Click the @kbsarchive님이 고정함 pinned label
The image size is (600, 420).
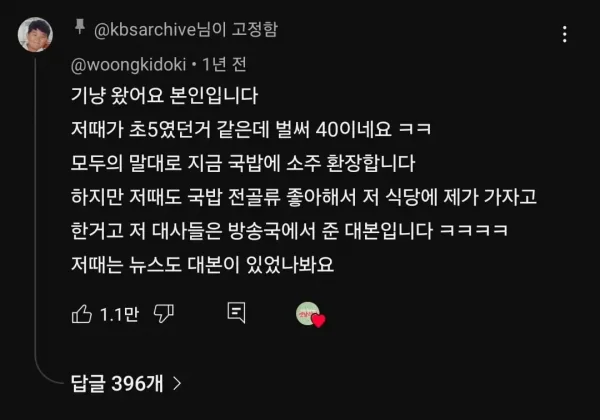[x=186, y=29]
